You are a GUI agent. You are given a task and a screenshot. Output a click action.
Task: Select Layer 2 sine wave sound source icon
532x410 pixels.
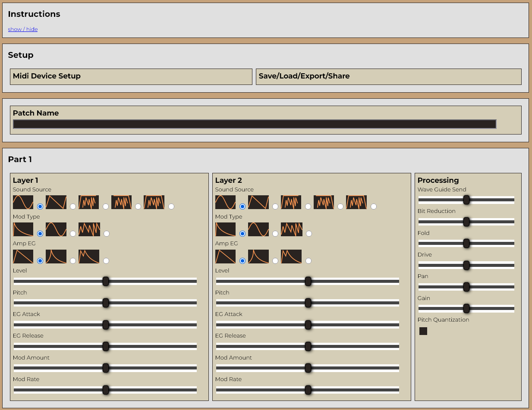click(x=225, y=202)
